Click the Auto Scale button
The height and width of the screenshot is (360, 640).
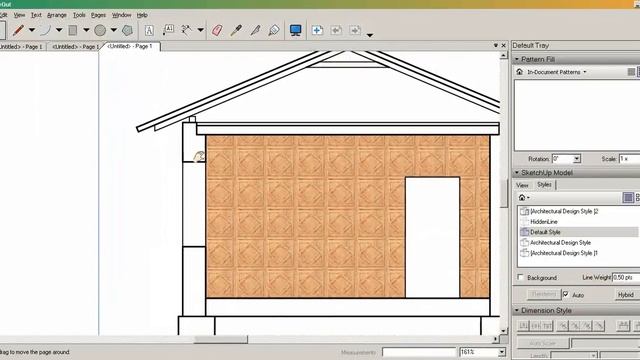[543, 343]
